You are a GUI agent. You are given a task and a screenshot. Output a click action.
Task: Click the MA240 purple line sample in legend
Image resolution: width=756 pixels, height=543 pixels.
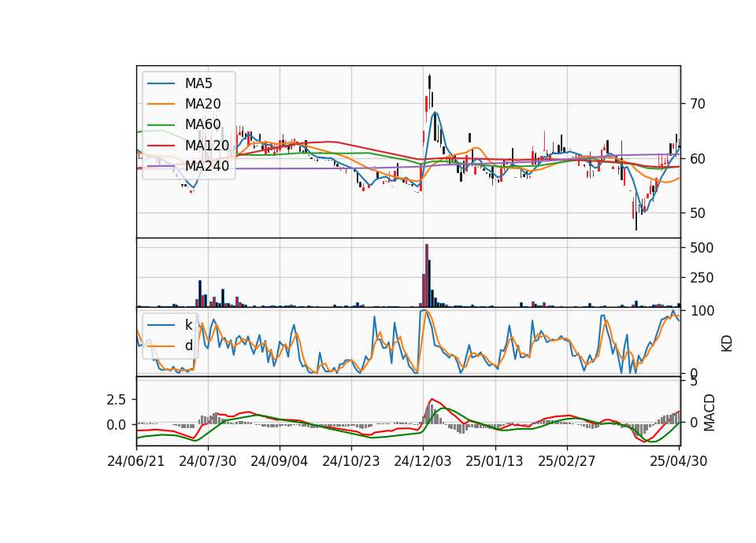click(161, 166)
